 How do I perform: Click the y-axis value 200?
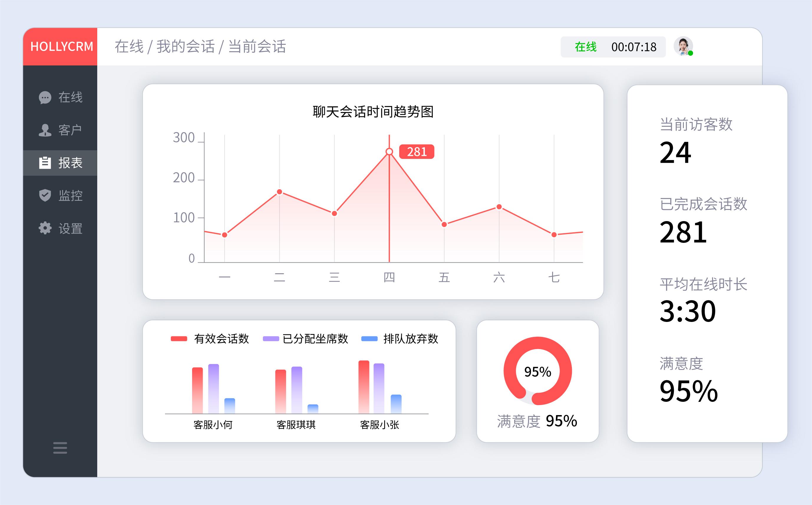184,178
